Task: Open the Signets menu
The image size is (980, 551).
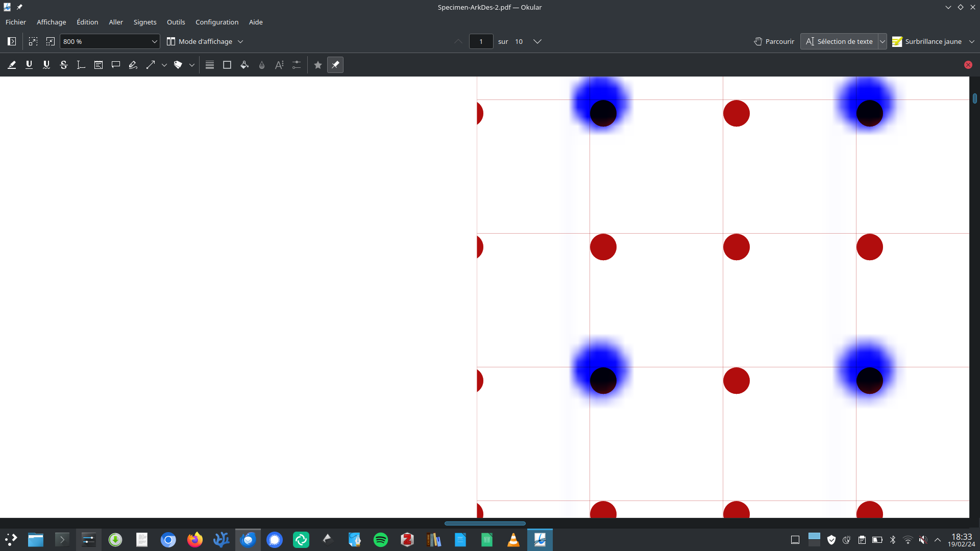Action: (x=145, y=22)
